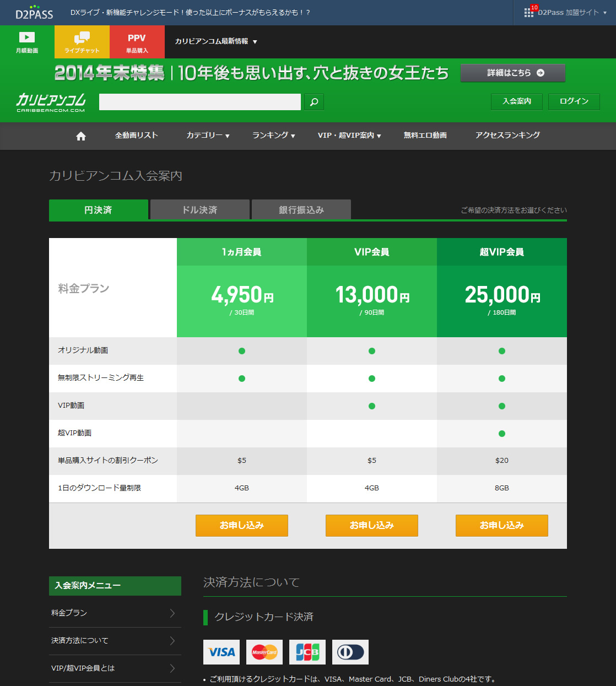Click the カリビアンコム入会案内 page title
The image size is (616, 686).
(x=116, y=176)
